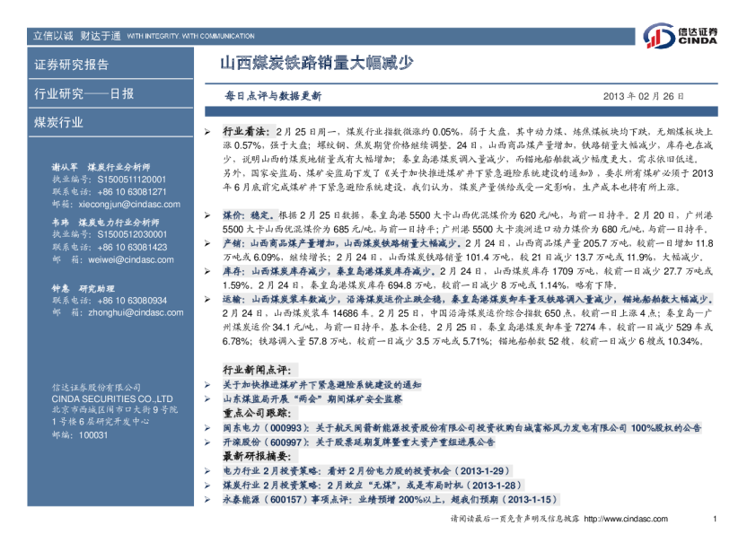Click the arrow bullet before 电力行业2月投资策略
Image resolution: width=756 pixels, height=534 pixels.
point(207,469)
